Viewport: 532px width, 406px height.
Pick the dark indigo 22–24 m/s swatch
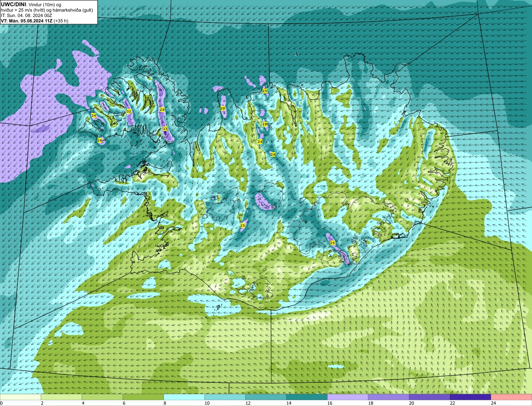click(470, 397)
